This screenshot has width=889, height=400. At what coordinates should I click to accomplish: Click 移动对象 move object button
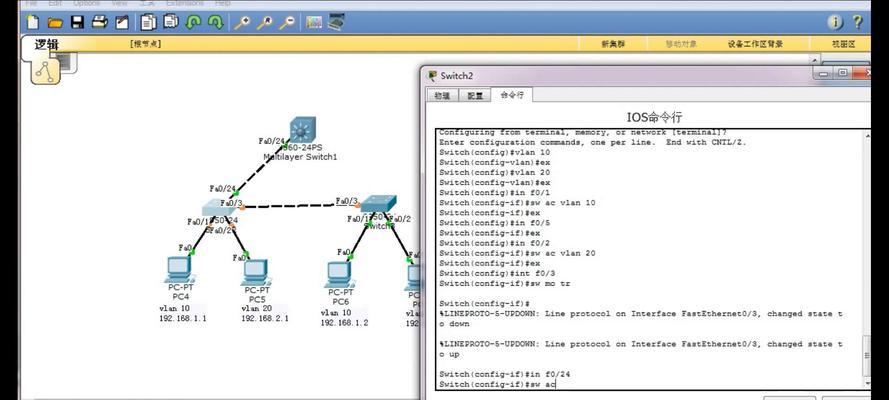tap(681, 44)
